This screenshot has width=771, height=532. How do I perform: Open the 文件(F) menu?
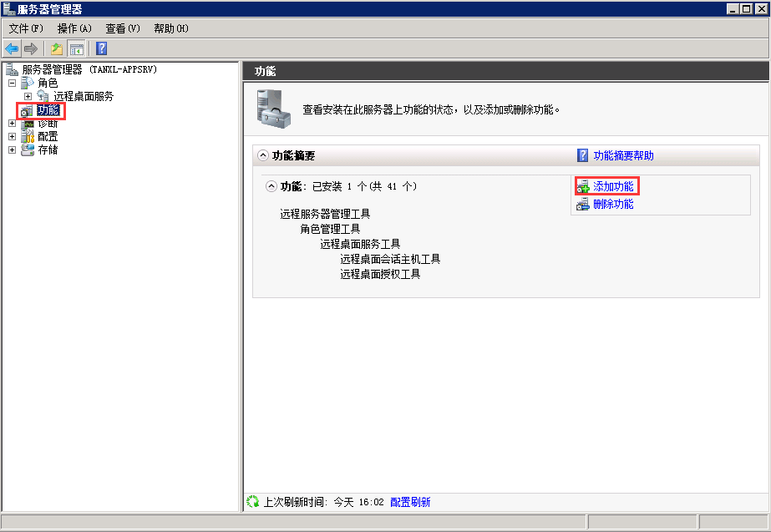click(x=26, y=28)
